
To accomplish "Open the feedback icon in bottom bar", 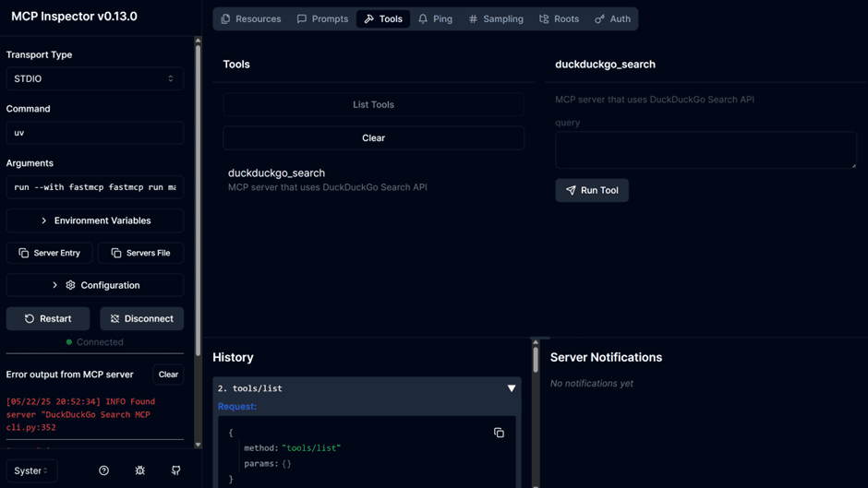I will [x=176, y=470].
